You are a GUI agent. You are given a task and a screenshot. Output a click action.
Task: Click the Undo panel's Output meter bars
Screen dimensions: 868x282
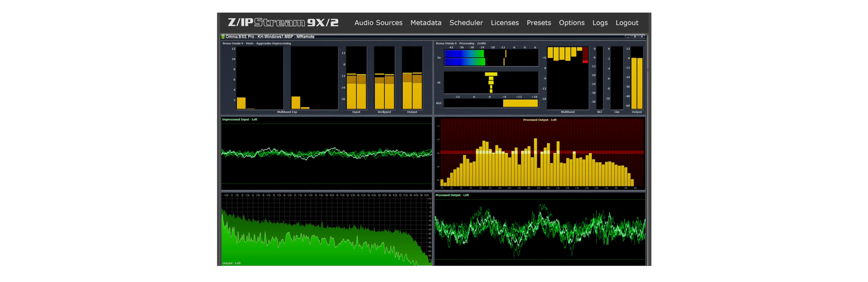pyautogui.click(x=412, y=78)
